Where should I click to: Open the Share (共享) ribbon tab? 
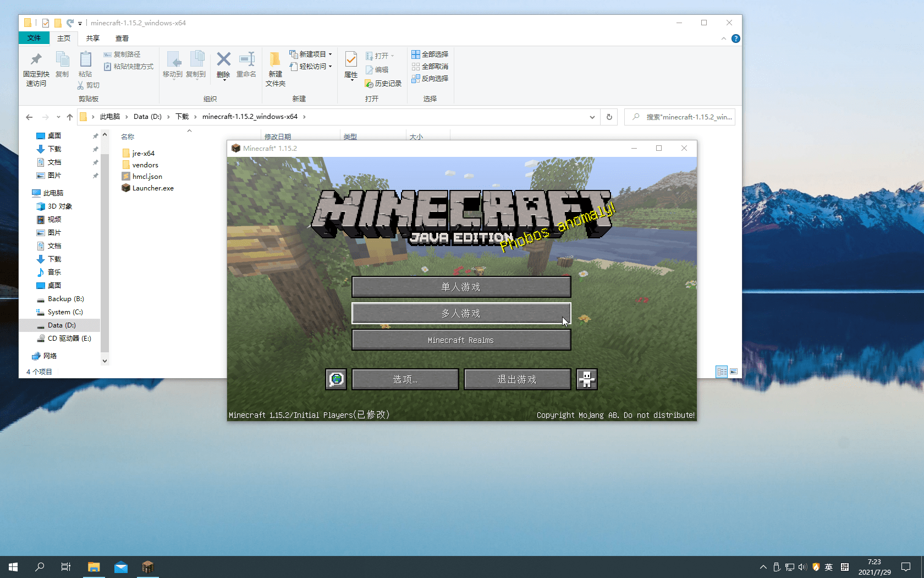click(93, 39)
